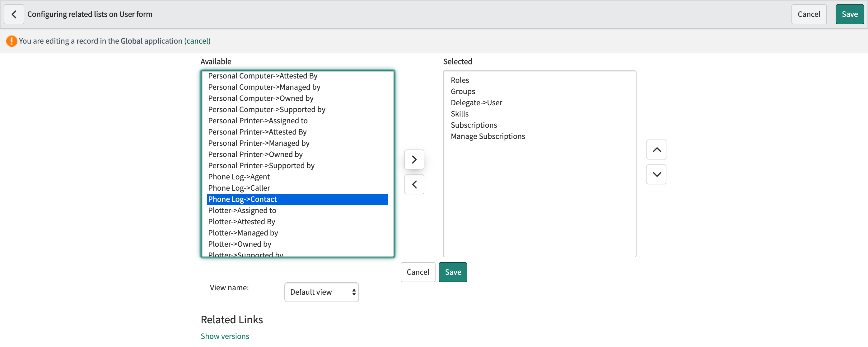Screen dimensions: 868x347
Task: Click Save in the top header
Action: tap(849, 14)
